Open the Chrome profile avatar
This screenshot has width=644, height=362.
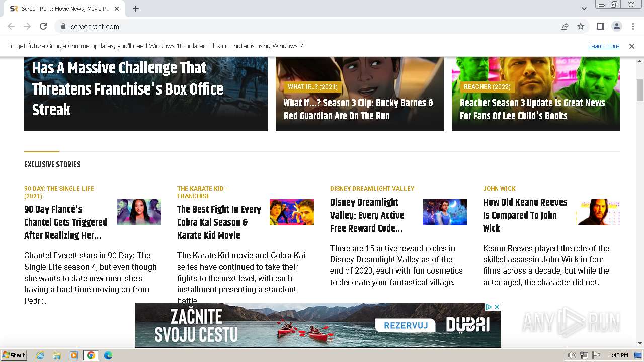(616, 26)
